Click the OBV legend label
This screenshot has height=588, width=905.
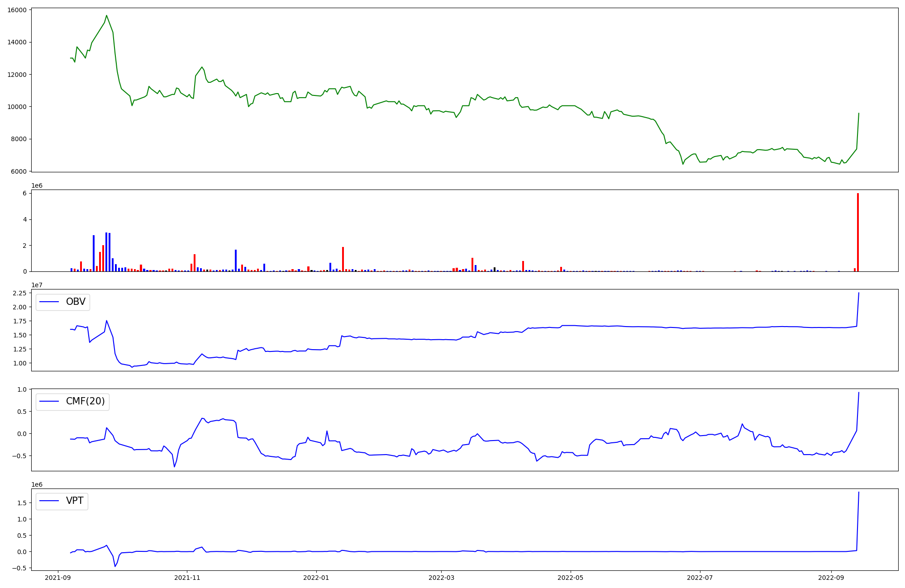[76, 302]
